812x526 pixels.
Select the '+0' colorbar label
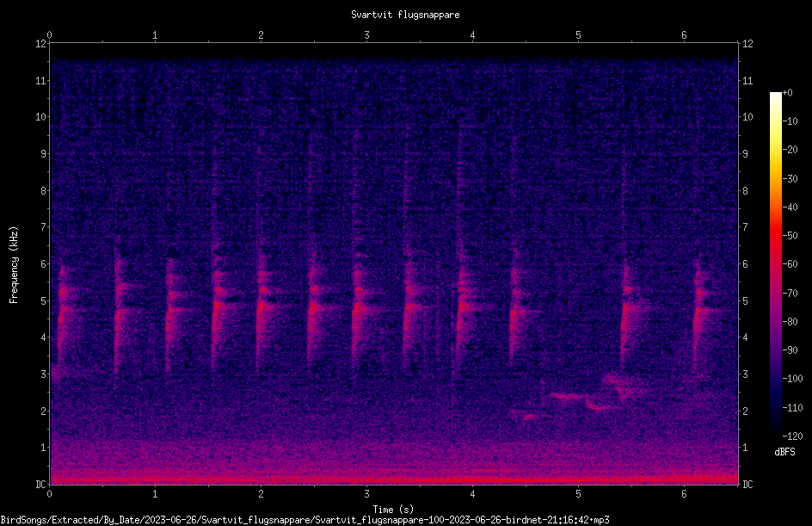788,93
